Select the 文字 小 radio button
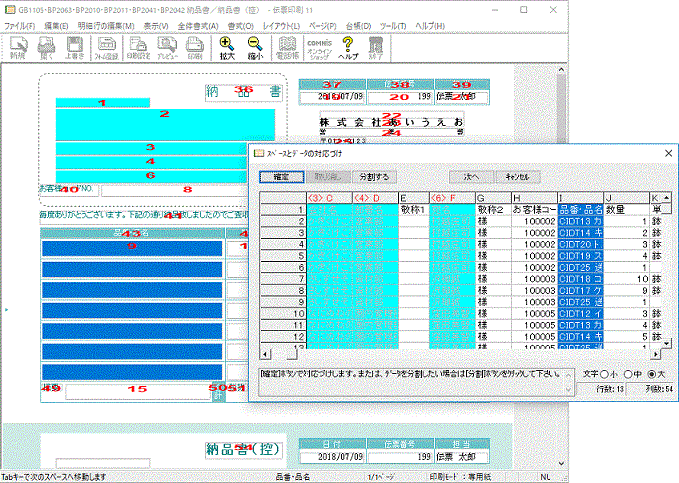679x483 pixels. (x=605, y=374)
